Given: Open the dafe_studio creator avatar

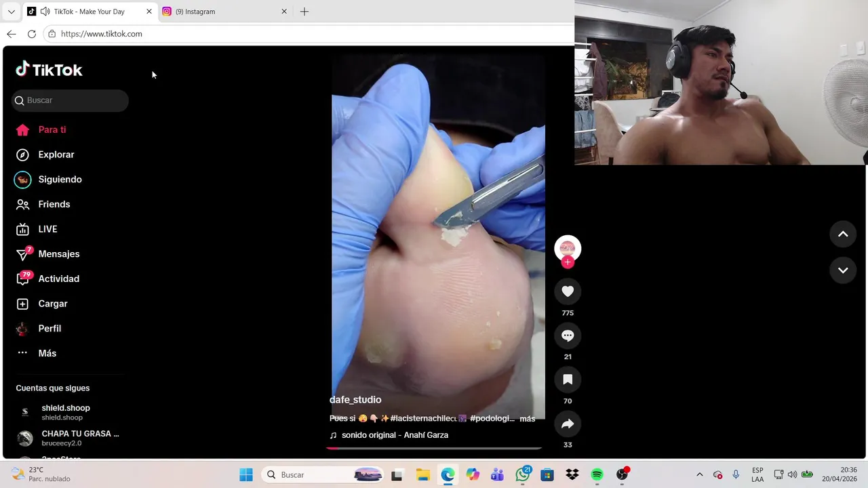Looking at the screenshot, I should [x=568, y=247].
